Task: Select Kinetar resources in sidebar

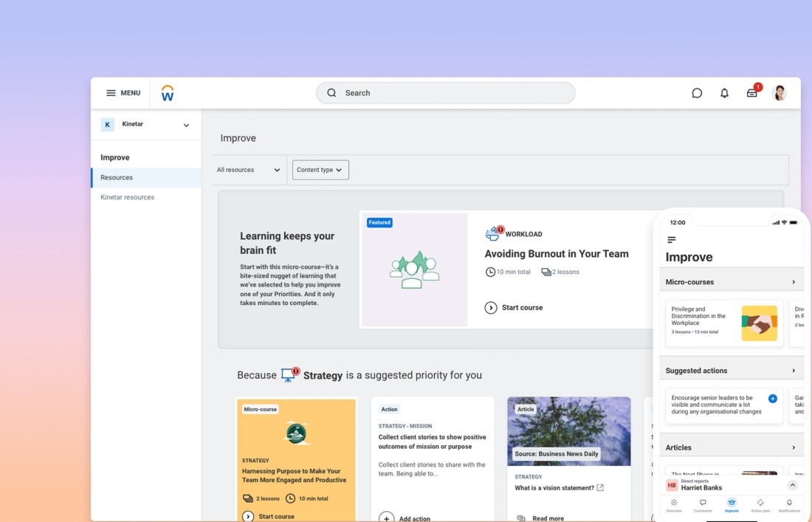Action: coord(128,197)
